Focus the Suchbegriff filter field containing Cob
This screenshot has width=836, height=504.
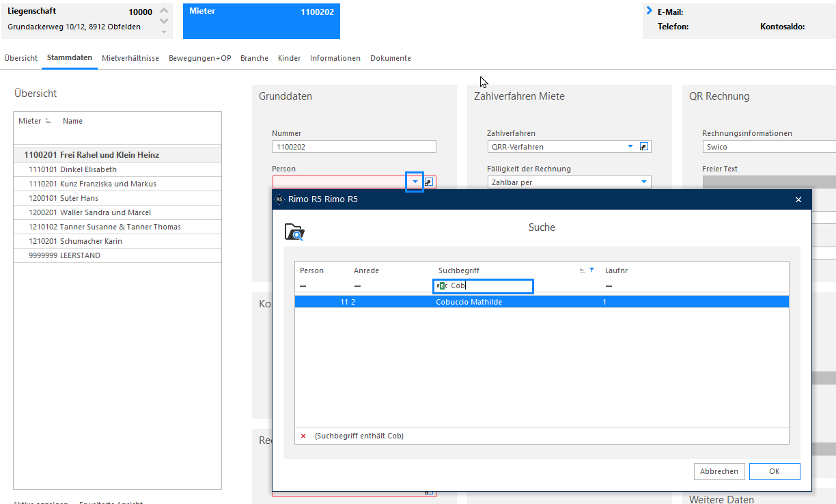click(483, 286)
